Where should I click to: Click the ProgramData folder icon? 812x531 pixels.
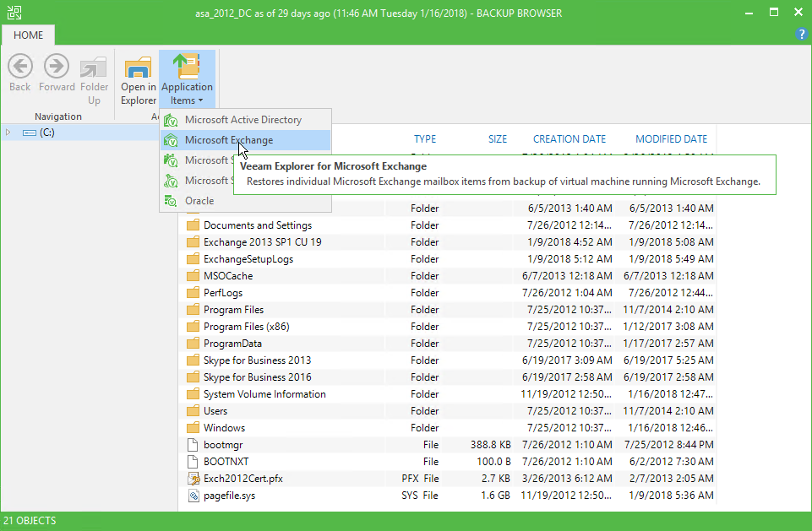click(x=193, y=343)
